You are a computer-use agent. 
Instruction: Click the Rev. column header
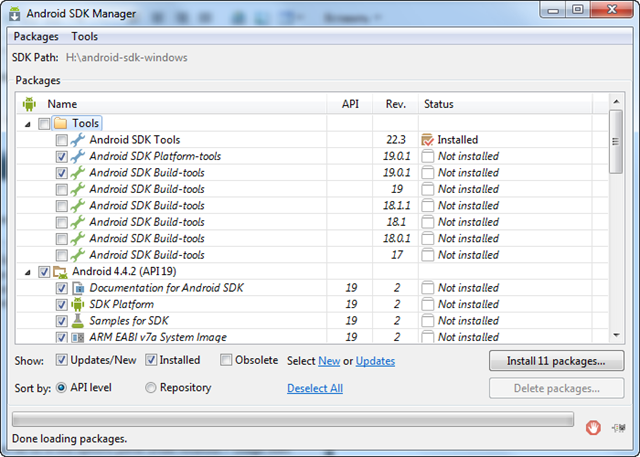click(x=396, y=104)
